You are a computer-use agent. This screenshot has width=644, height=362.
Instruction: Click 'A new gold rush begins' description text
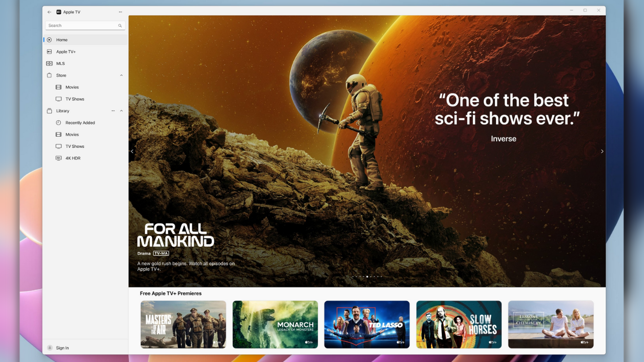coord(186,266)
